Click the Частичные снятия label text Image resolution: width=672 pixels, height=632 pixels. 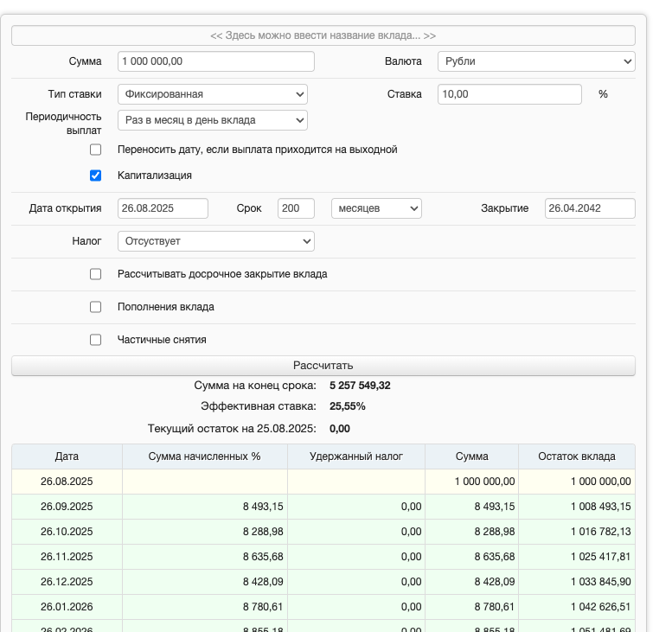click(162, 340)
